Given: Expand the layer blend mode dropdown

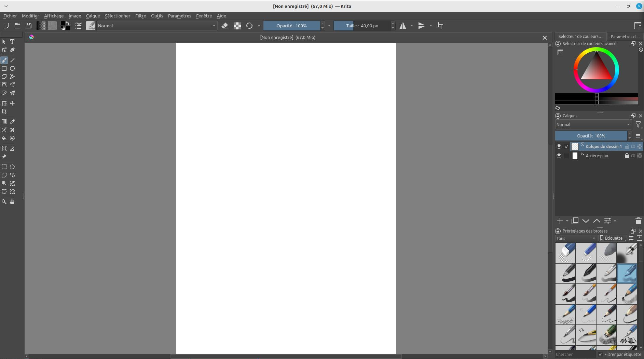Looking at the screenshot, I should pos(593,125).
